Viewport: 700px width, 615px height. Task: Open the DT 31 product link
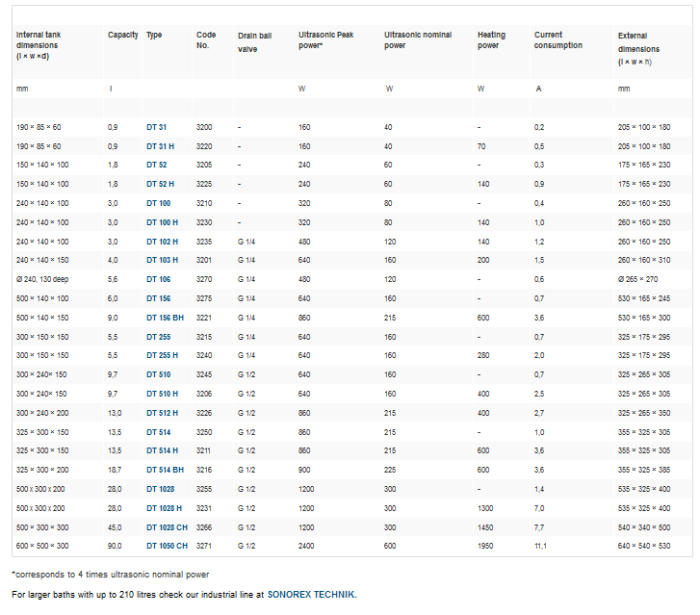click(156, 127)
